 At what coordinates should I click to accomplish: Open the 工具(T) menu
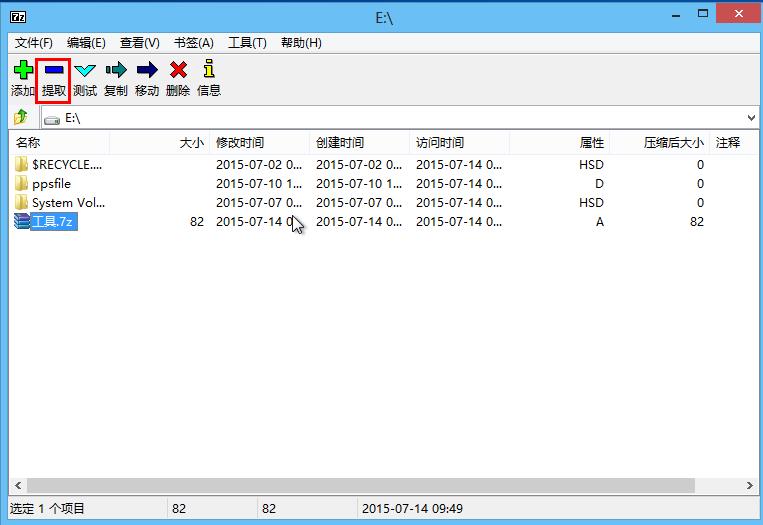click(247, 43)
